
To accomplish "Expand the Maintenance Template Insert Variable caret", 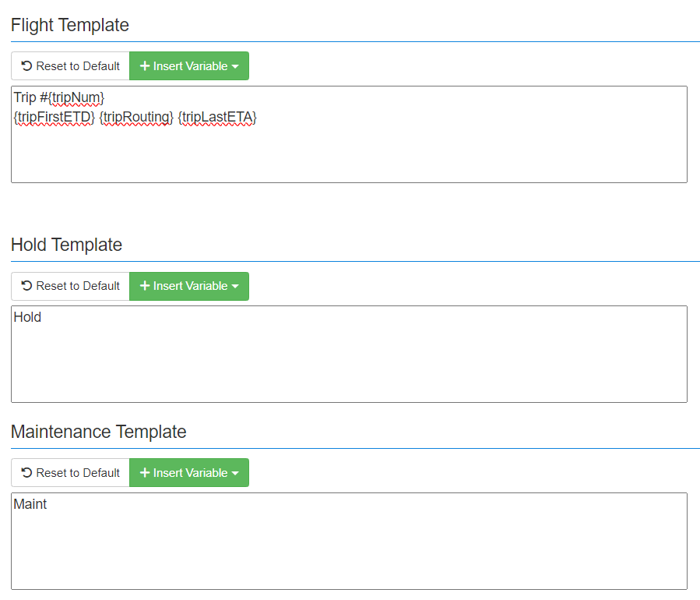I will coord(235,474).
